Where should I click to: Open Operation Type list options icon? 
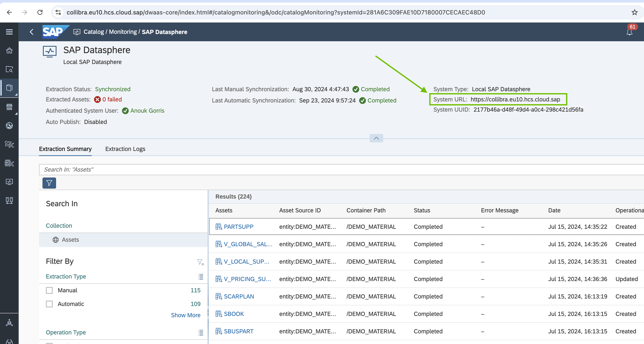(201, 332)
